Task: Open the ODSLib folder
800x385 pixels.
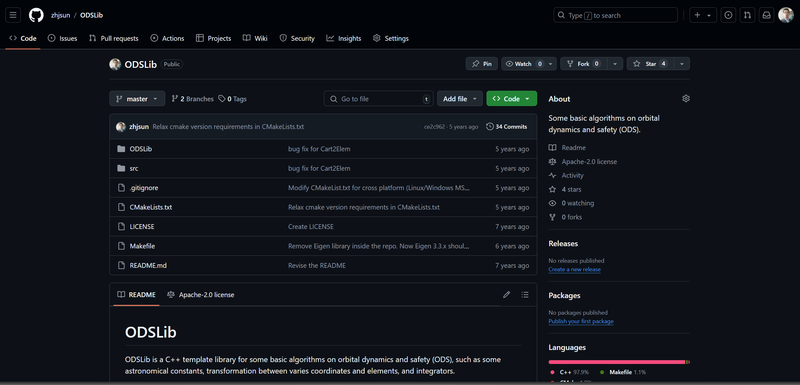Action: pyautogui.click(x=141, y=149)
